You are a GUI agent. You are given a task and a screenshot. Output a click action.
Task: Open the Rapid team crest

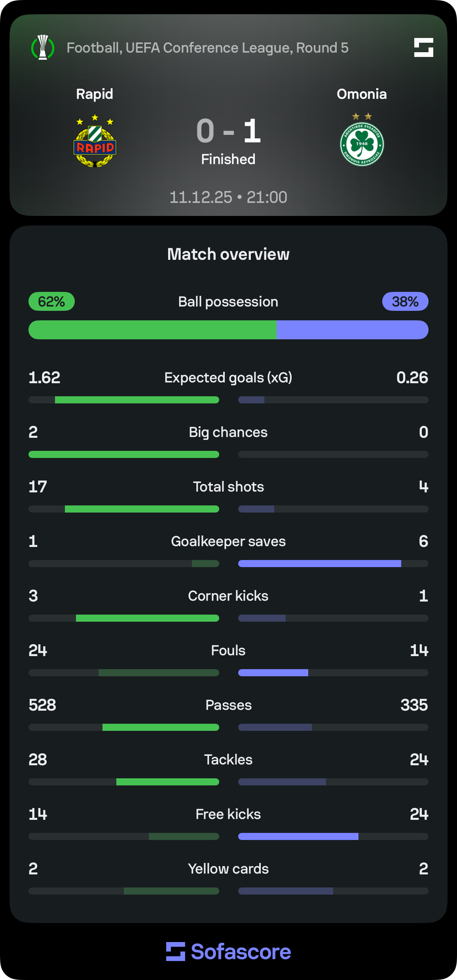pos(95,142)
